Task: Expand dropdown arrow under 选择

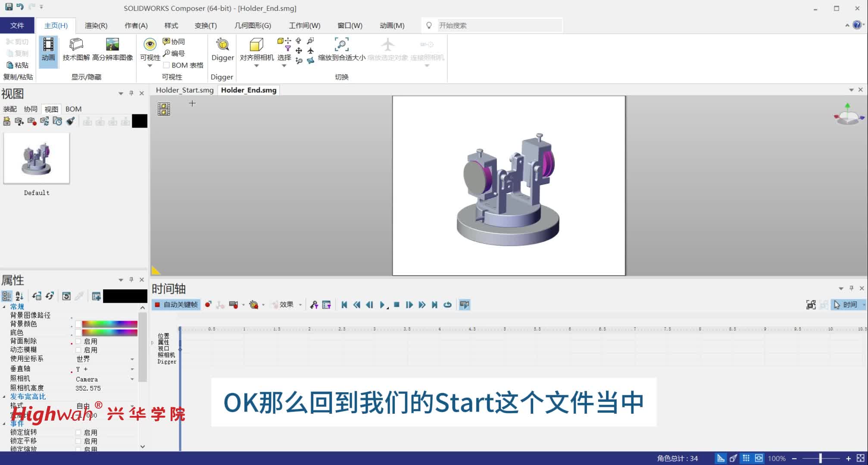Action: coord(284,66)
